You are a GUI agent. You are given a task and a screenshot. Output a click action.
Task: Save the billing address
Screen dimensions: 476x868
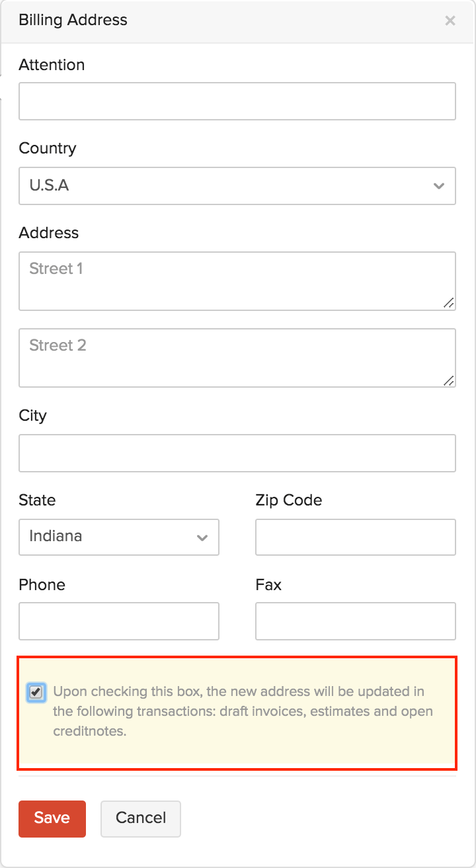click(x=52, y=818)
